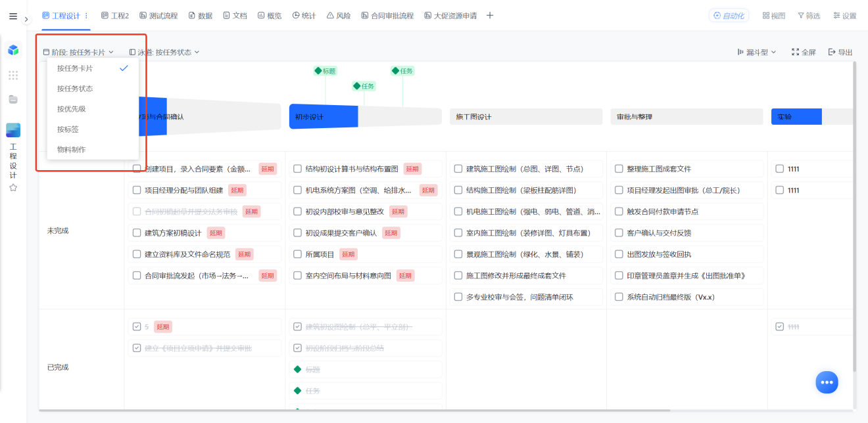868x423 pixels.
Task: Click the 自动化 automation button
Action: coord(729,15)
